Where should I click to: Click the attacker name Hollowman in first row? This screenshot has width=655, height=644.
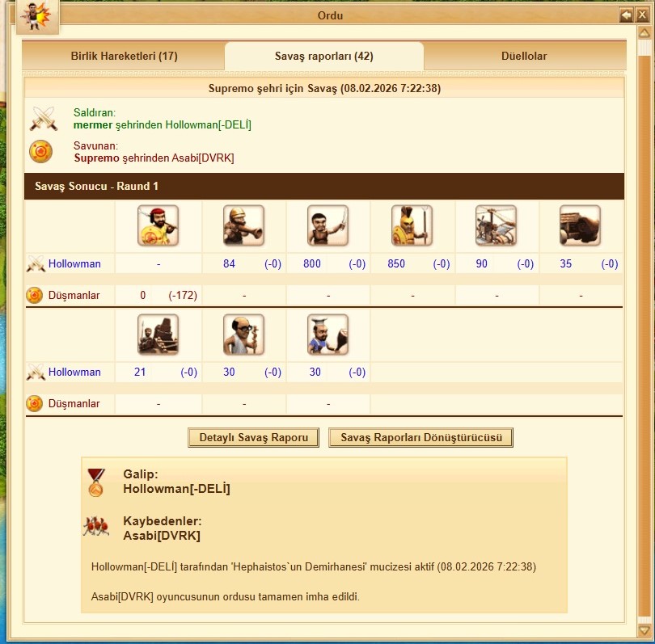pos(74,263)
